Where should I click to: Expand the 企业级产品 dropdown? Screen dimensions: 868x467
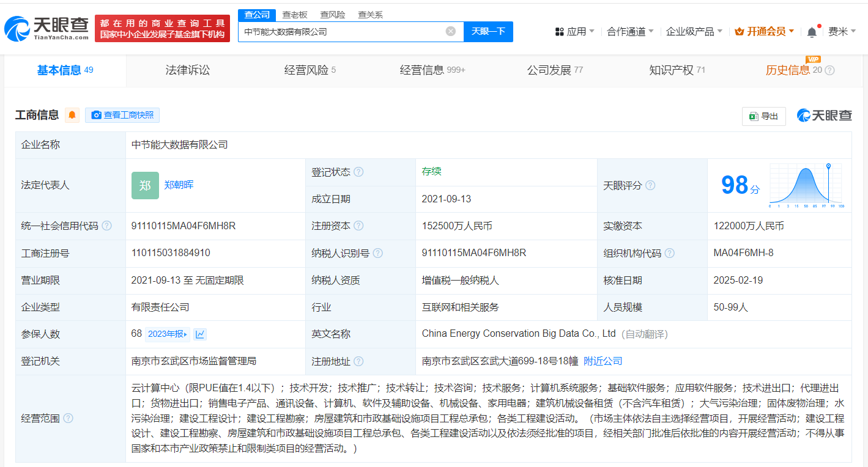click(x=694, y=31)
